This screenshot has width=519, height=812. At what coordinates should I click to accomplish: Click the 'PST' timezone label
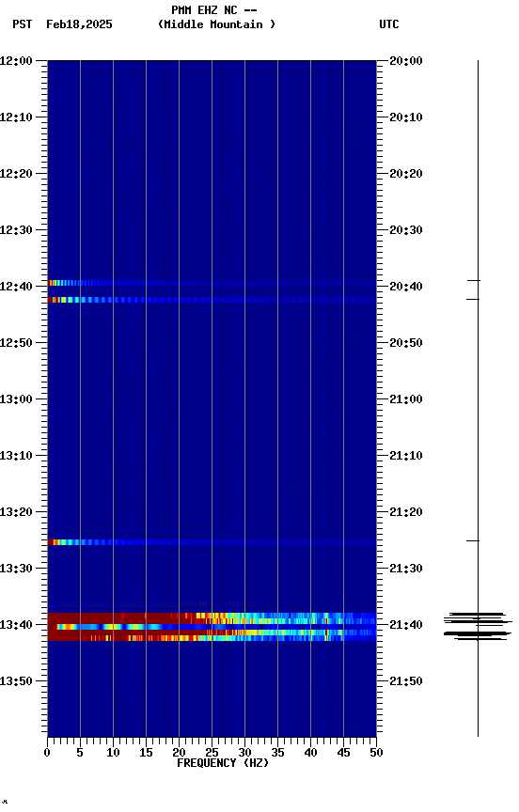point(23,24)
